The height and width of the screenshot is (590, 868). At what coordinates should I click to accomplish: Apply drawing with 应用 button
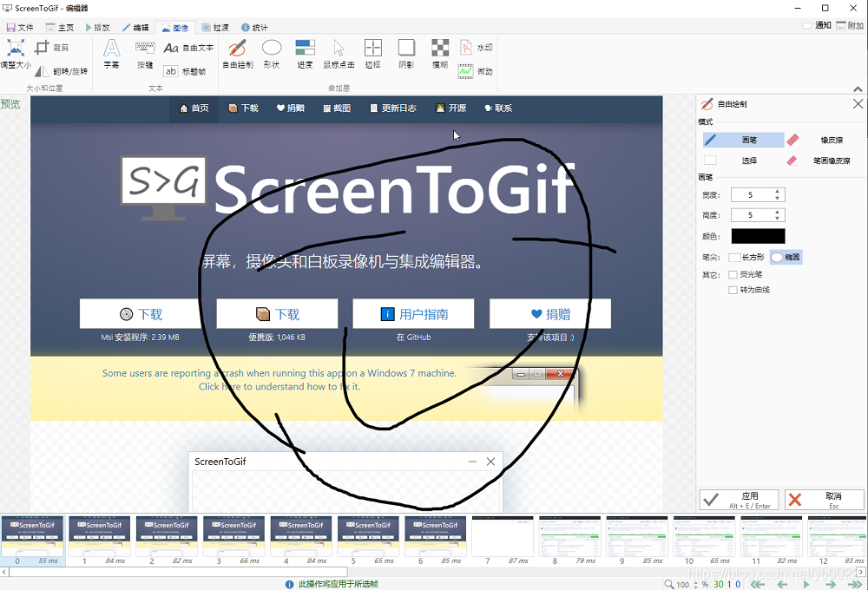[739, 500]
